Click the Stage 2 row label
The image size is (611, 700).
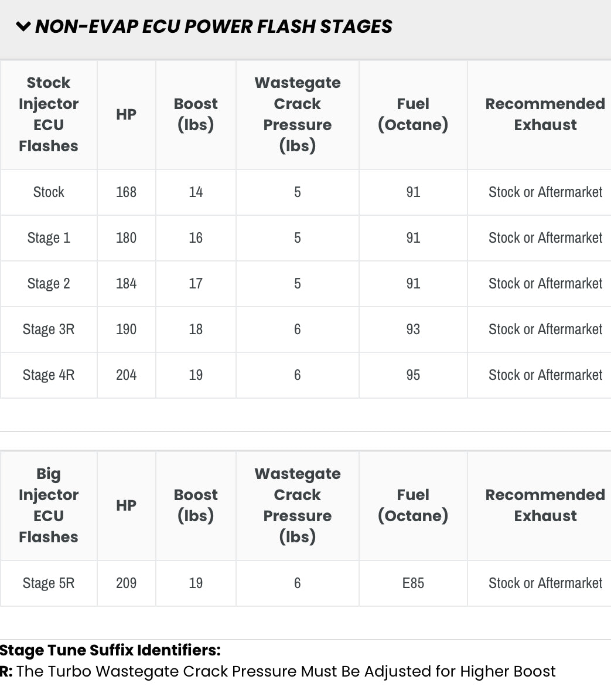[49, 284]
